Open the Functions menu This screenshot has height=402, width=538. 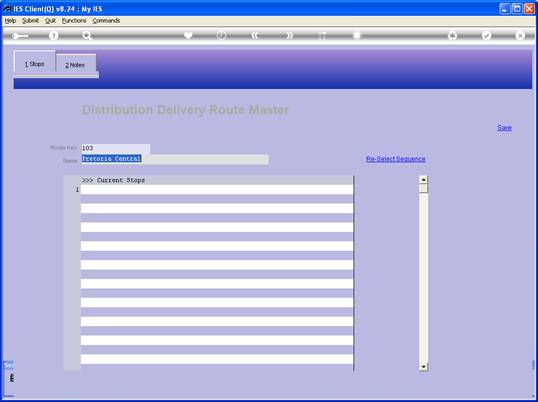click(x=74, y=21)
